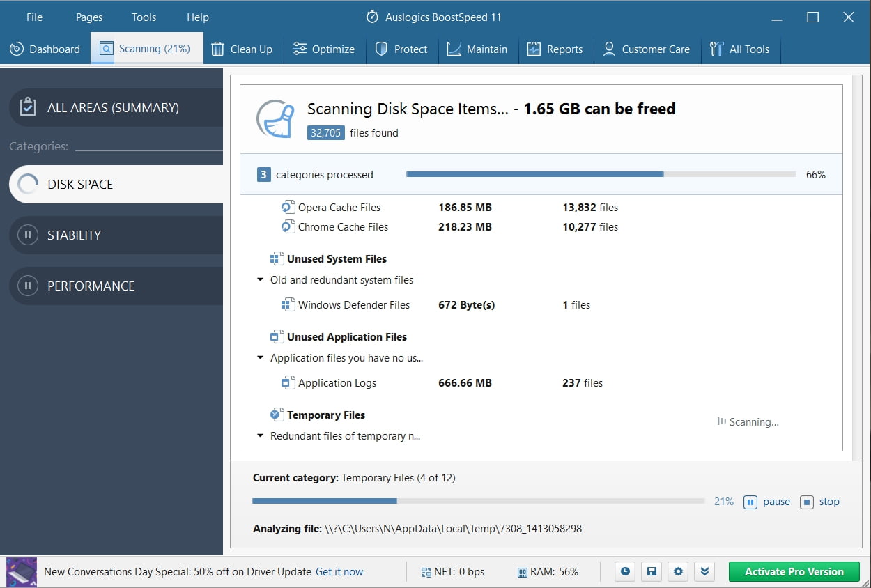Click the 'Current category: Temporary Files' line
The height and width of the screenshot is (588, 871).
354,478
